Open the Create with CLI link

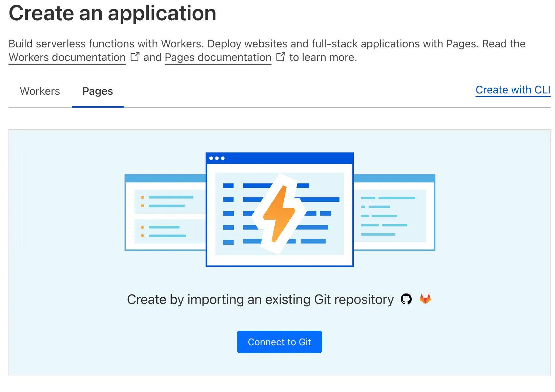click(x=513, y=90)
